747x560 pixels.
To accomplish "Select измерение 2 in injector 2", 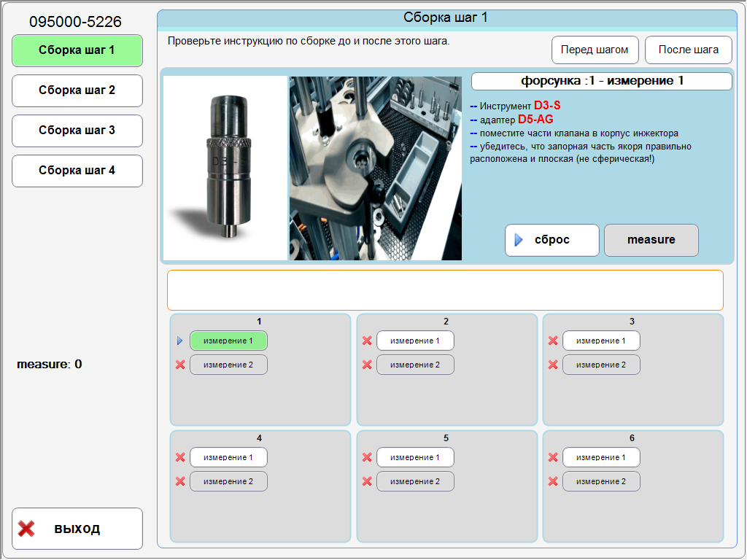I will pos(415,365).
